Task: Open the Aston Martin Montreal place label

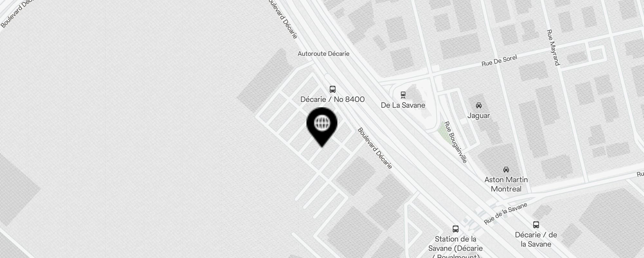Action: 506,184
